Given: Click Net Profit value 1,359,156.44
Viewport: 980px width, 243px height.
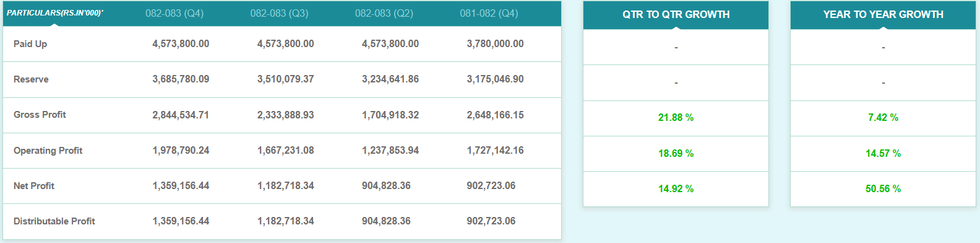Looking at the screenshot, I should pyautogui.click(x=181, y=185).
